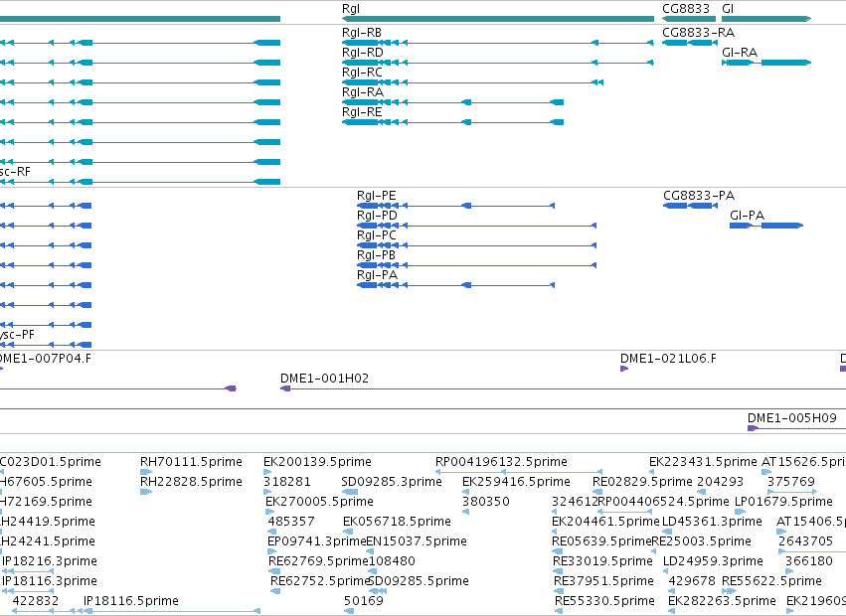This screenshot has width=846, height=616.
Task: Click the CG8833 gene label
Action: [x=686, y=9]
